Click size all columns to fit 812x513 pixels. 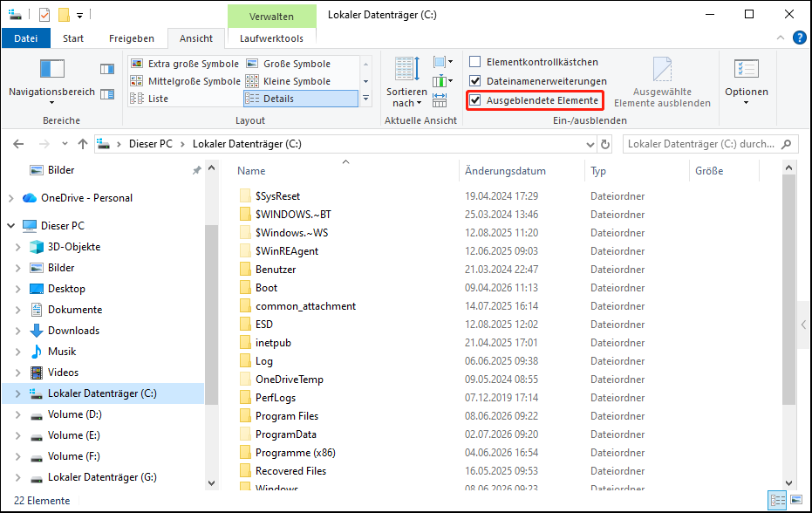point(440,99)
